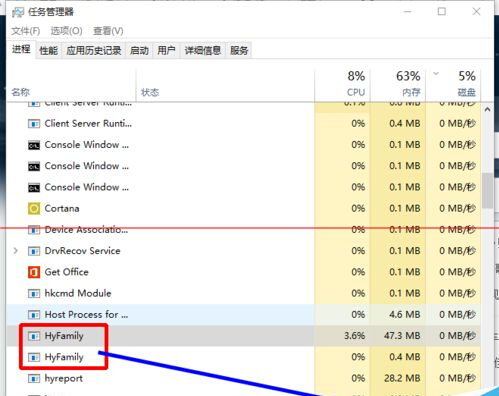Open the 查看(V) menu
The width and height of the screenshot is (499, 396).
tap(108, 31)
